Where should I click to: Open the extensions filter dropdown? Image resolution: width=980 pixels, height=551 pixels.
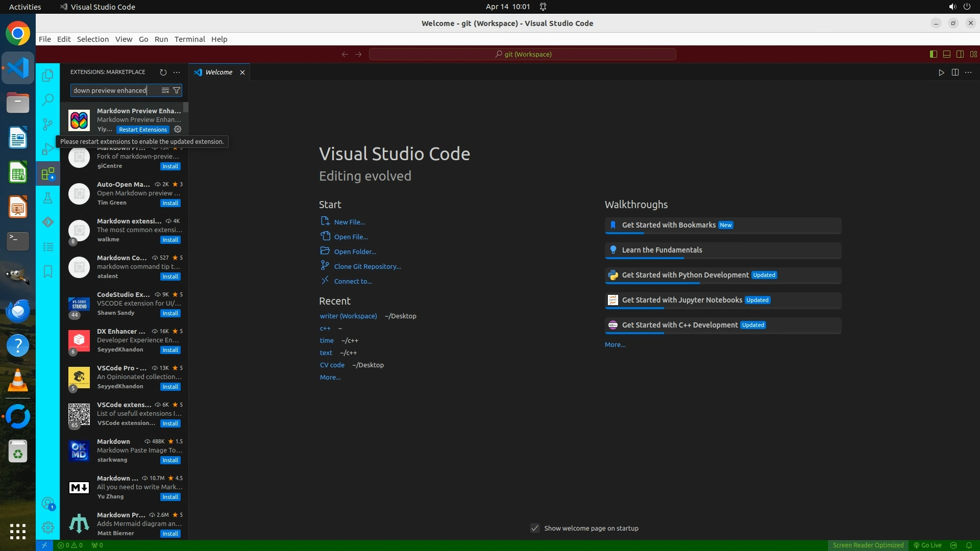(x=177, y=90)
